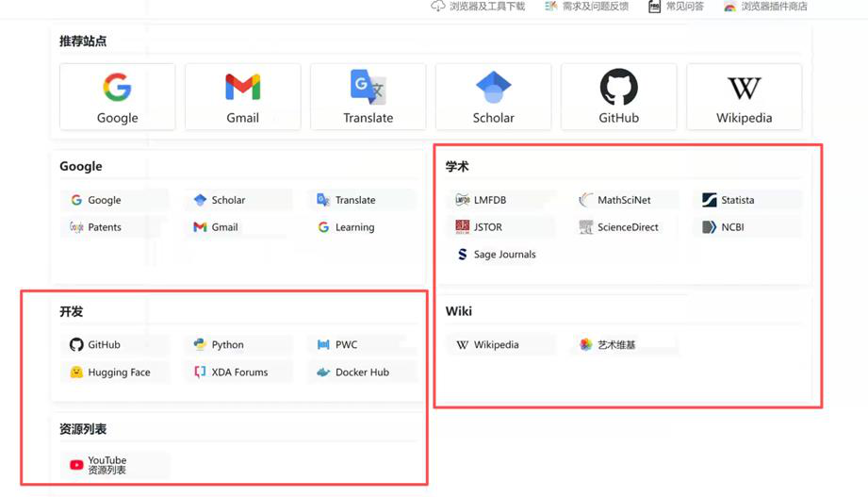This screenshot has height=497, width=868.
Task: Open the Sage Journals link
Action: tap(501, 255)
